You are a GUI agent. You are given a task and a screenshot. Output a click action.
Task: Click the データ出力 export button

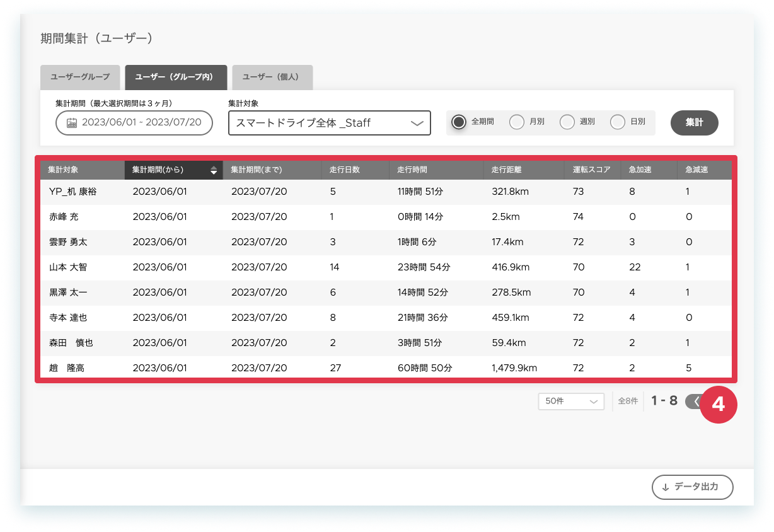[x=693, y=487]
